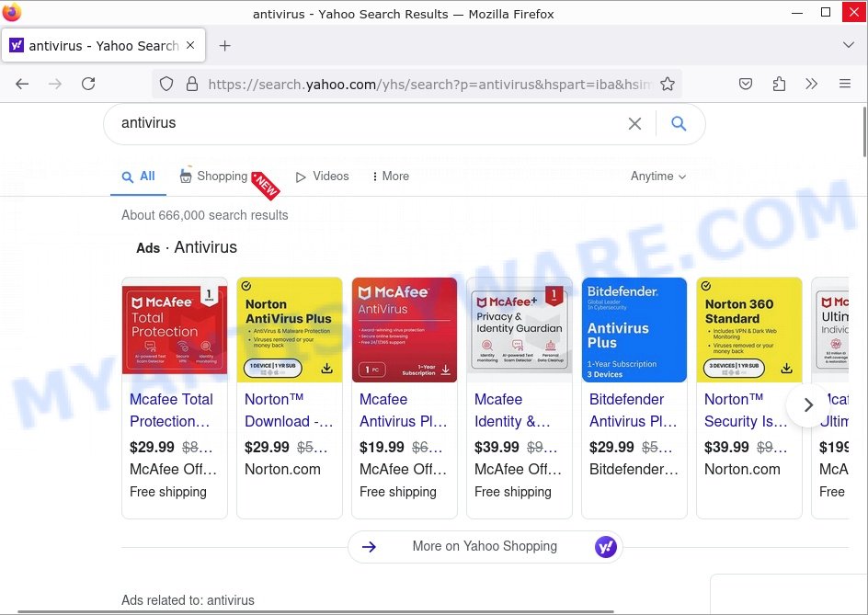Clear the search box text
Image resolution: width=868 pixels, height=615 pixels.
635,123
